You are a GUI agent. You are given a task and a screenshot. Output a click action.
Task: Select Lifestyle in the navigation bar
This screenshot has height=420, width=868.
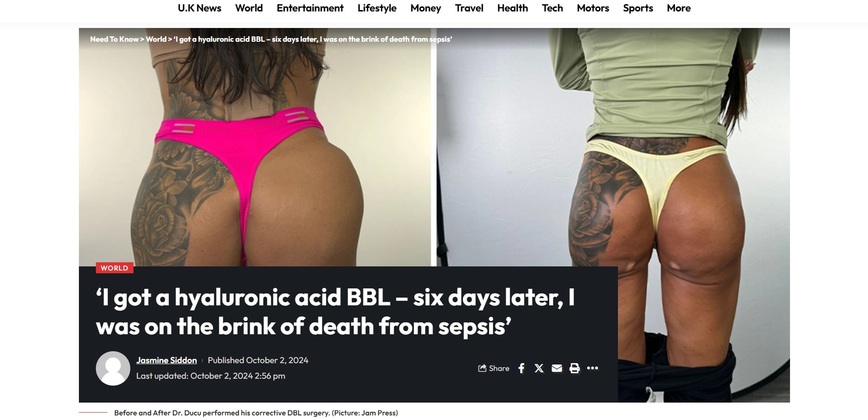pyautogui.click(x=377, y=8)
